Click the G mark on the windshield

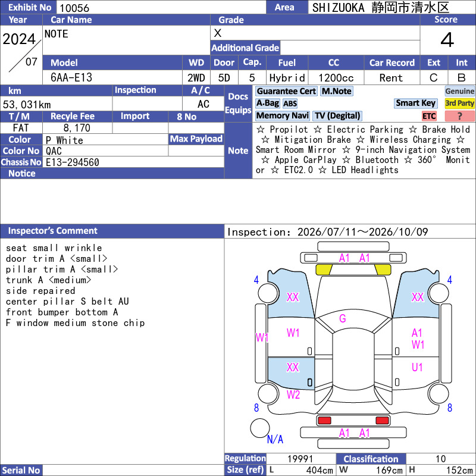(343, 318)
